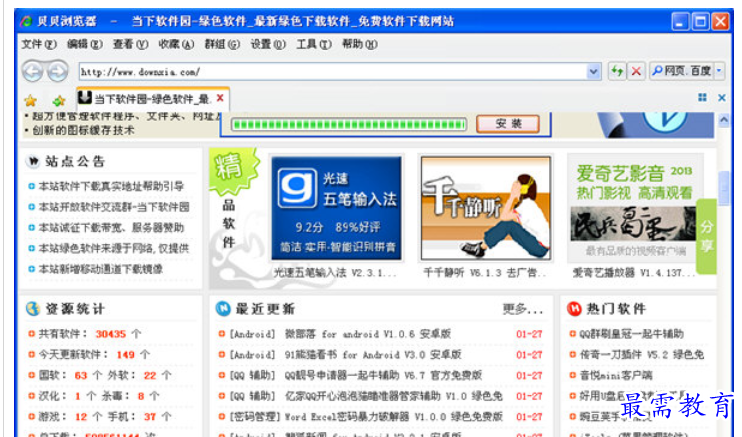Open the 编辑 menu

[85, 45]
